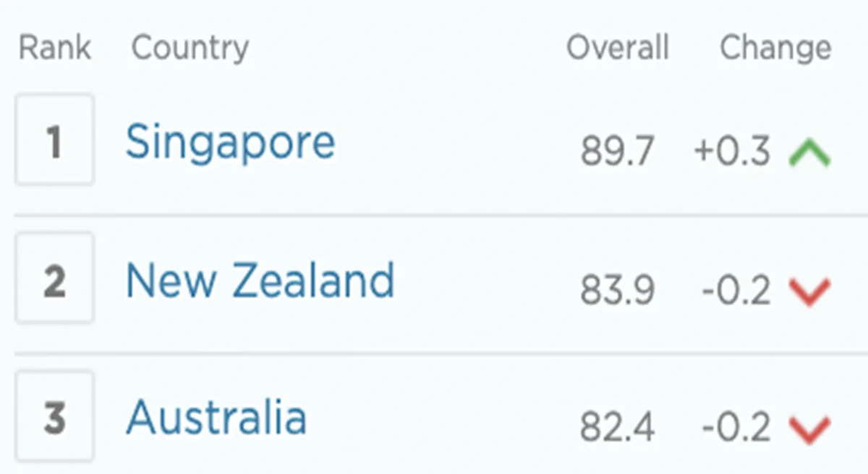868x474 pixels.
Task: Click the green up arrow for Singapore
Action: [809, 153]
